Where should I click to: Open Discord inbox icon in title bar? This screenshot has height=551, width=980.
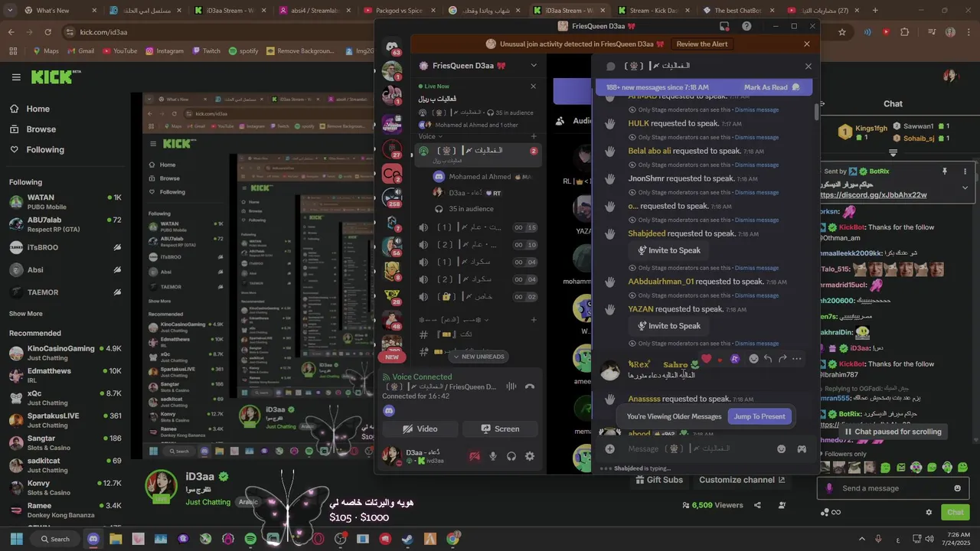pyautogui.click(x=724, y=26)
